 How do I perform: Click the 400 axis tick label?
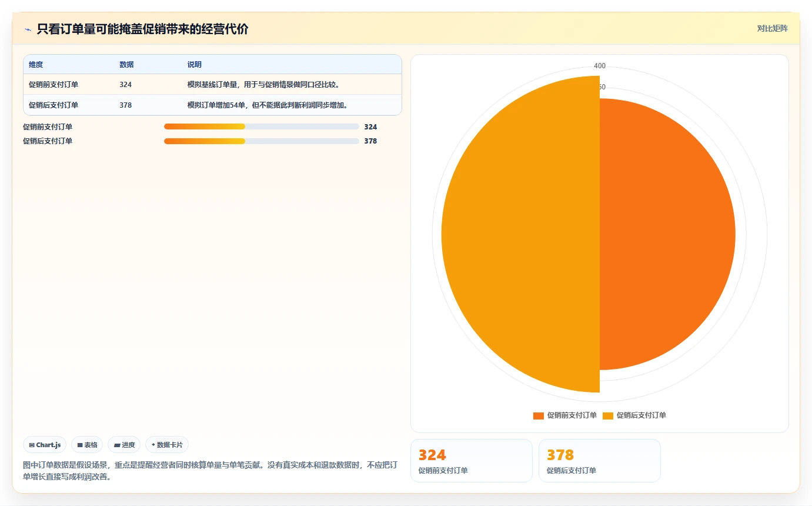pyautogui.click(x=600, y=66)
